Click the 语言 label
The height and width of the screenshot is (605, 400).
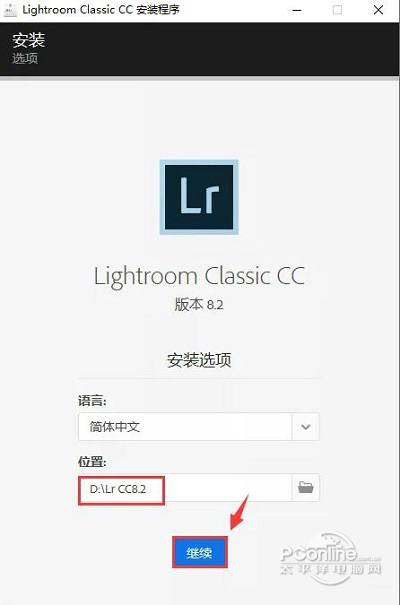point(92,401)
